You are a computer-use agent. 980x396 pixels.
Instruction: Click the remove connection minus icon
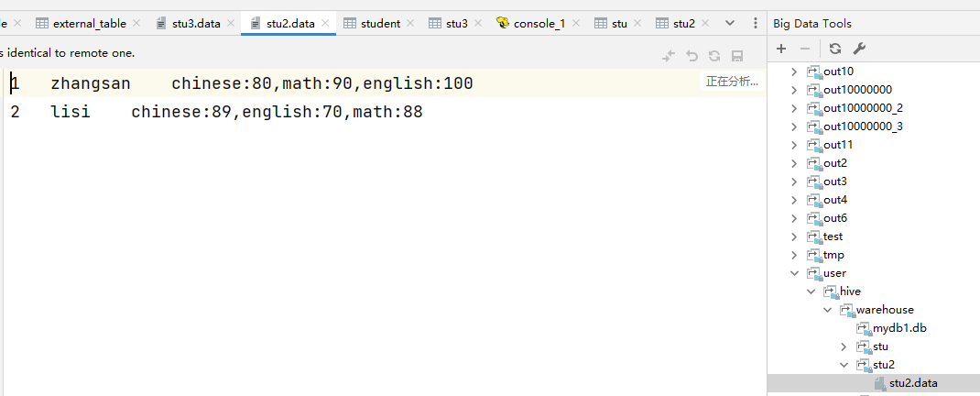pos(805,49)
